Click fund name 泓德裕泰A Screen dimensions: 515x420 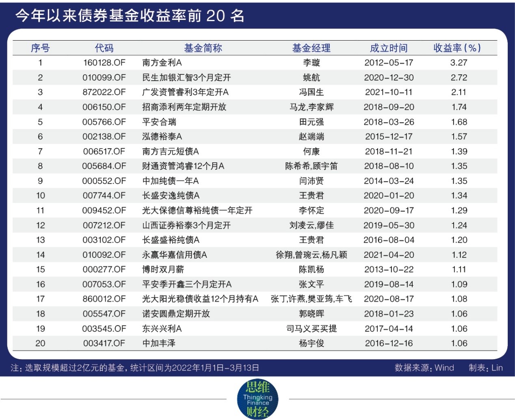click(x=162, y=137)
